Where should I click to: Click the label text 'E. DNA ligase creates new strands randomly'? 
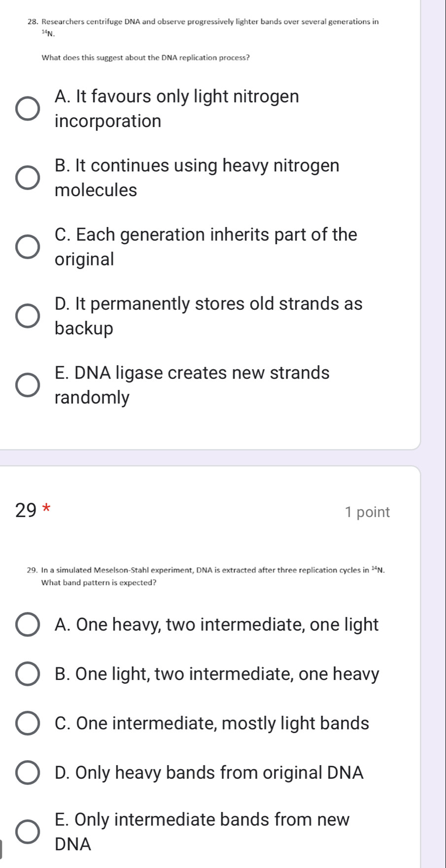(x=192, y=385)
